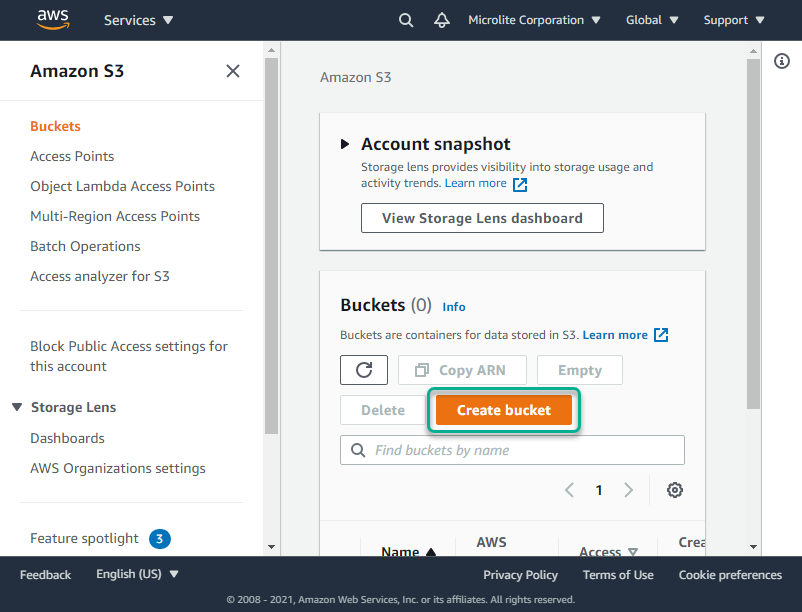Screen dimensions: 802x612
Task: Open the Terms of Use link
Action: [x=618, y=575]
